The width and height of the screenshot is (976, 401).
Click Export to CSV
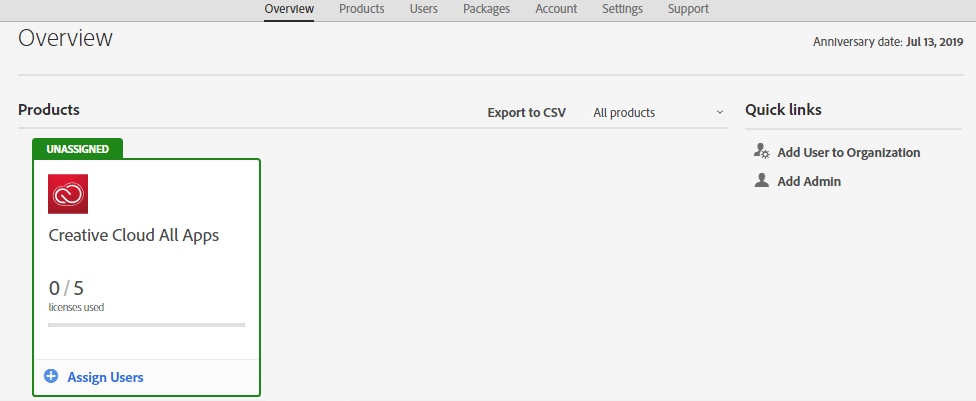tap(527, 113)
